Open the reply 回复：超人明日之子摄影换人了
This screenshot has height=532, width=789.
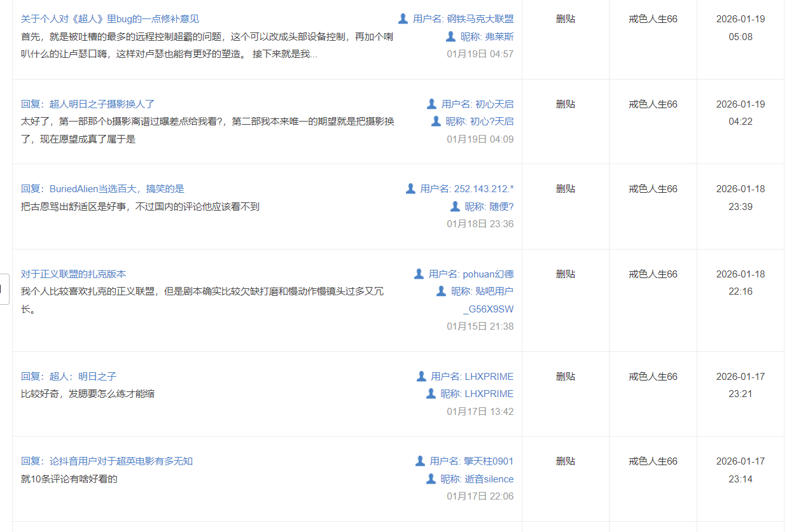coord(88,104)
